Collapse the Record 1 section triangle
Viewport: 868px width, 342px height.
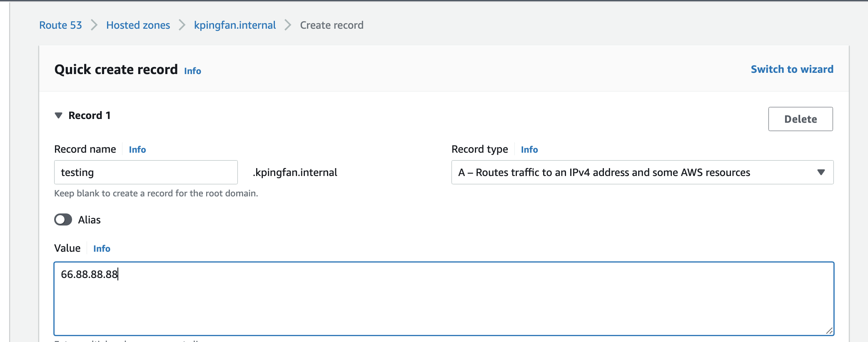[x=59, y=115]
